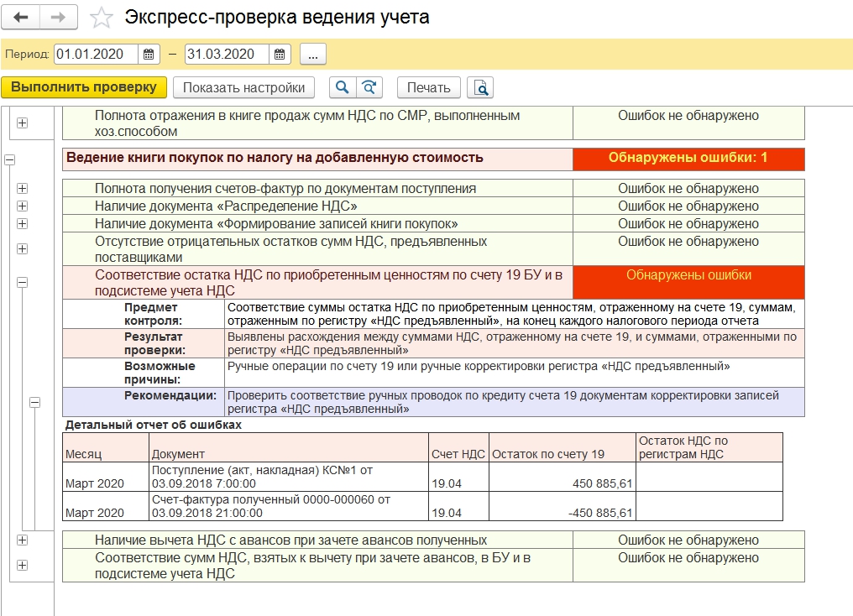Screen dimensions: 853x616
Task: Open calendar for start date 01.01.2020
Action: click(x=149, y=55)
